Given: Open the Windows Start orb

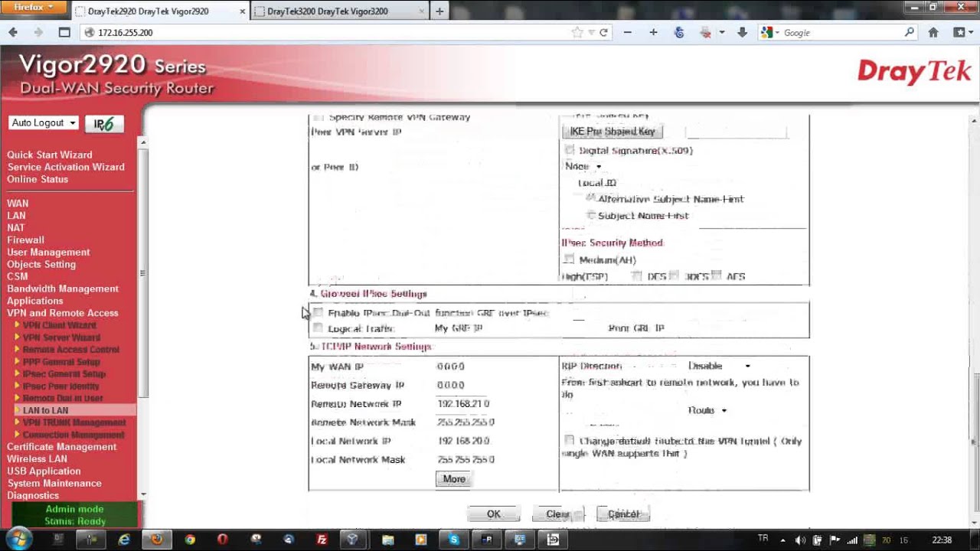Looking at the screenshot, I should point(18,539).
